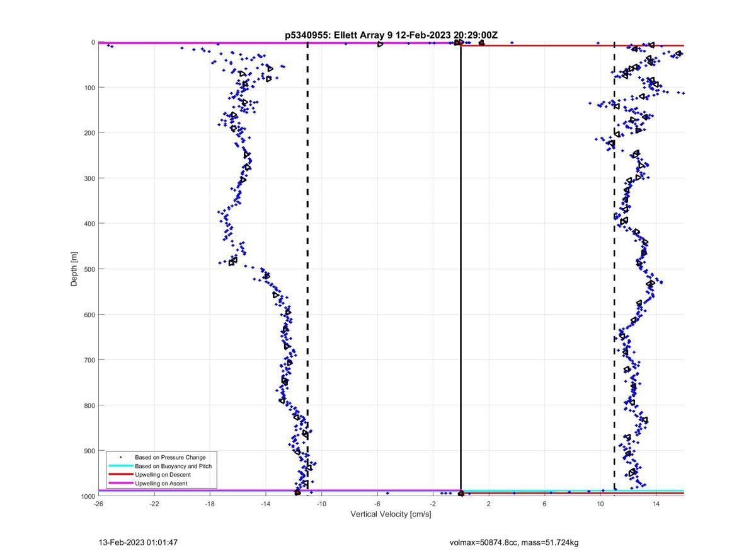Click the red line swatch in the legend
The image size is (756, 558).
point(121,475)
